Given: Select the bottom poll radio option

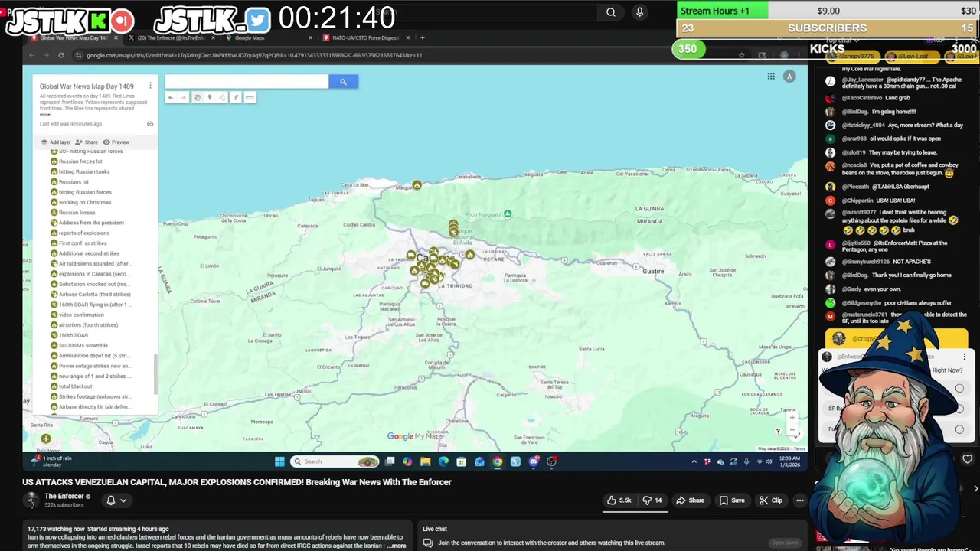Looking at the screenshot, I should [x=959, y=429].
